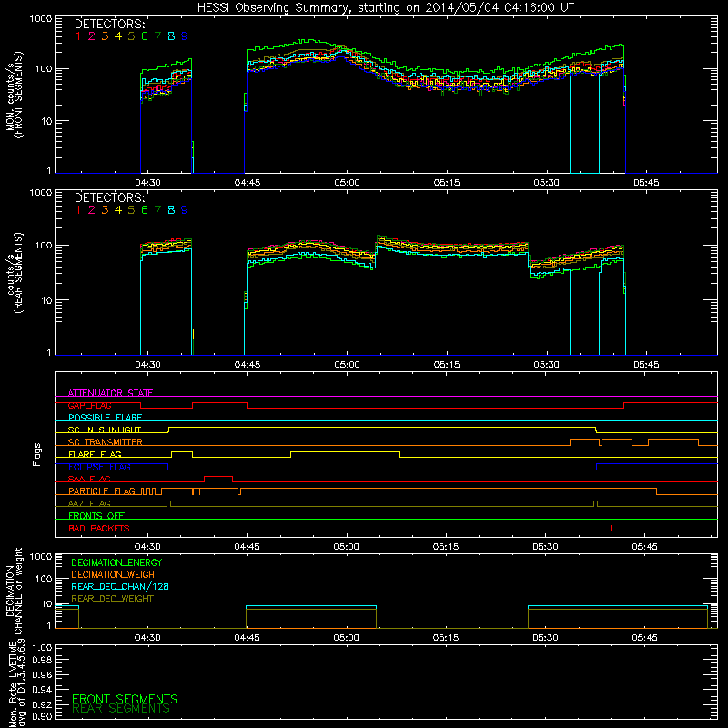728x728 pixels.
Task: Click the REAR_DEC_CHAN/128 legend entry
Action: [120, 587]
